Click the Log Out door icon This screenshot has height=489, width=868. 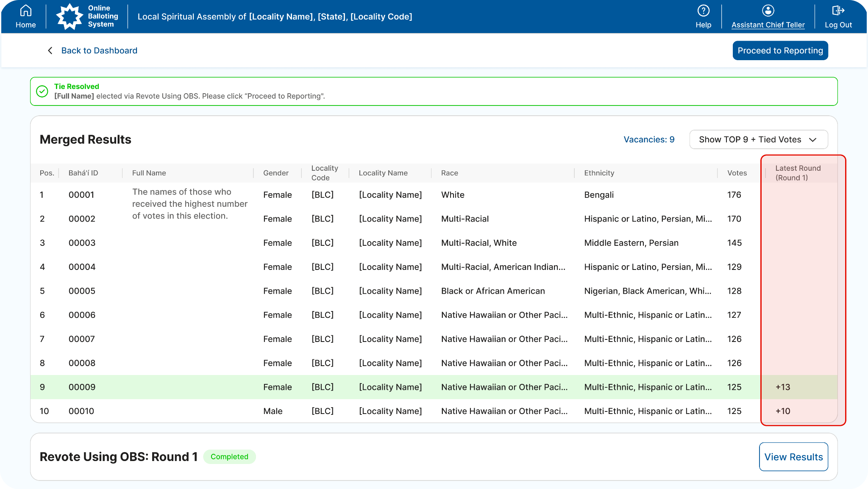[x=838, y=11]
